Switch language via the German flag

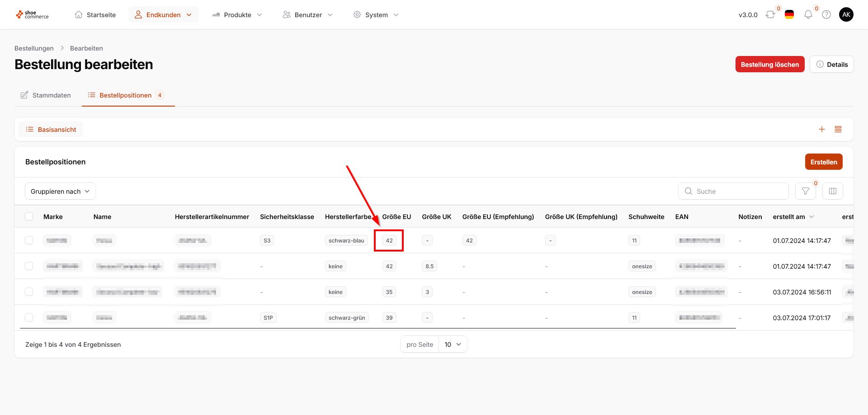[x=789, y=15]
